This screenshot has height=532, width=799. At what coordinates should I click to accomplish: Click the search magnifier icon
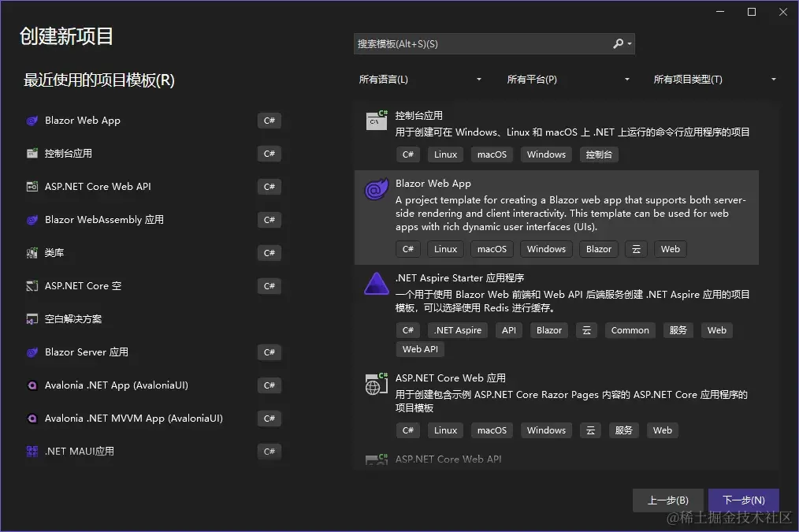pyautogui.click(x=619, y=44)
